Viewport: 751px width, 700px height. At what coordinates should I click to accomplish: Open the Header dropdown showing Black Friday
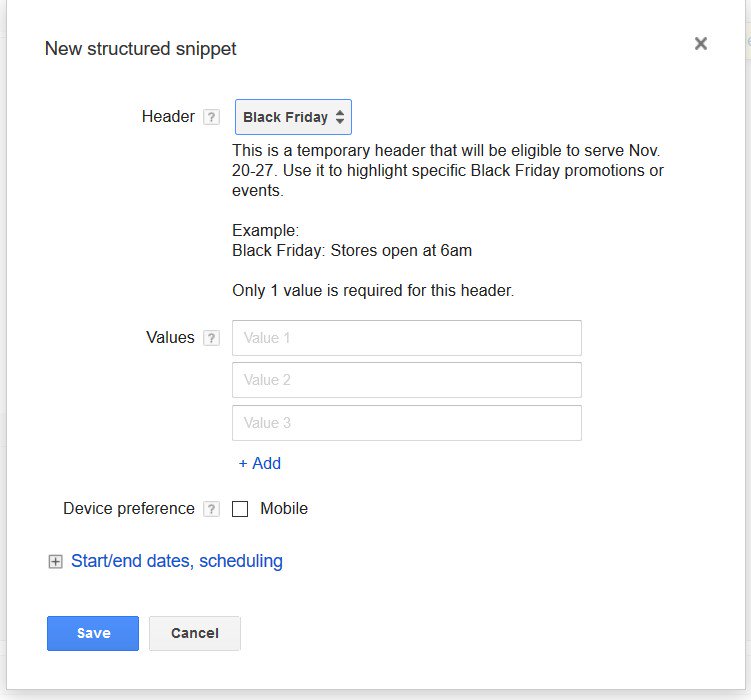(x=293, y=117)
